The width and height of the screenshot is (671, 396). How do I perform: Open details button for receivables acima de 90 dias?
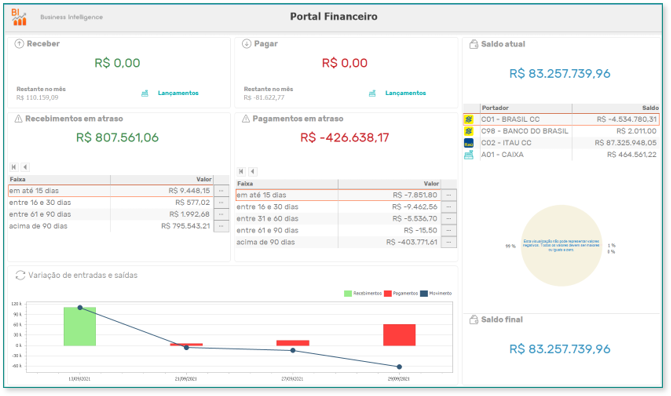point(221,226)
